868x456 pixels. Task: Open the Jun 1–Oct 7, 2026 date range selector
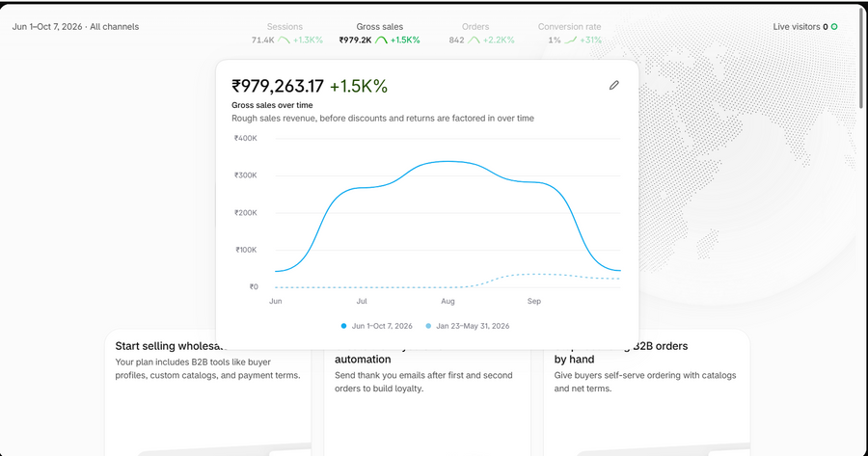(47, 27)
